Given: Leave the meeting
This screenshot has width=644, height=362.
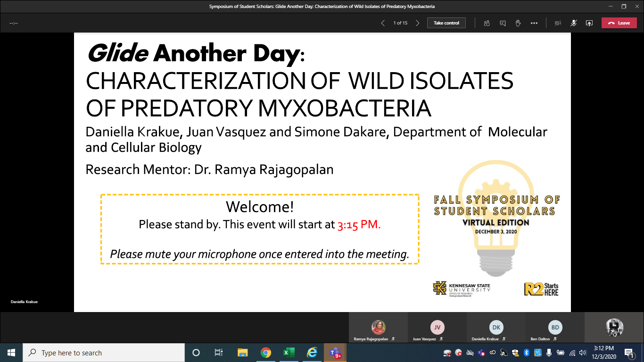Looking at the screenshot, I should [x=619, y=23].
